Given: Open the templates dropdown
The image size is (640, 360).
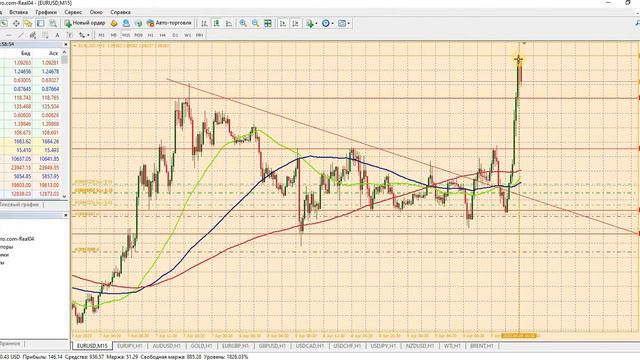Looking at the screenshot, I should pyautogui.click(x=344, y=23).
